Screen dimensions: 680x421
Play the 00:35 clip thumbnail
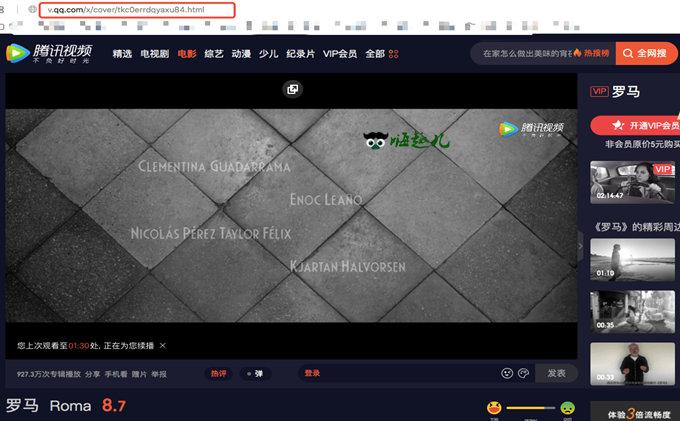tap(632, 312)
